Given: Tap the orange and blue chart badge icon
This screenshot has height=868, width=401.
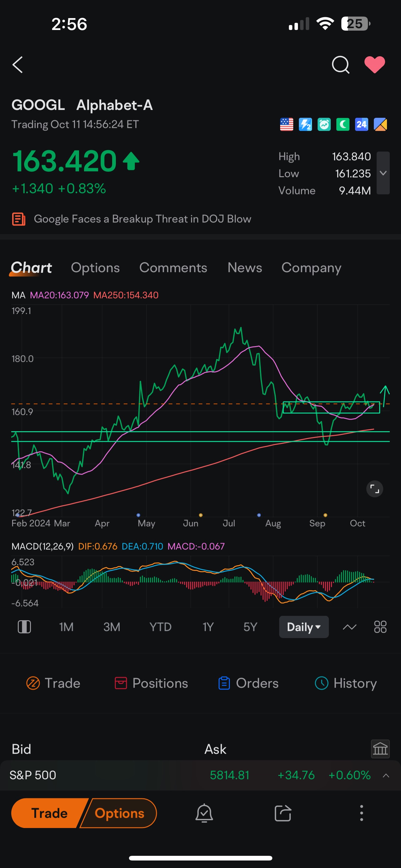Looking at the screenshot, I should tap(380, 125).
